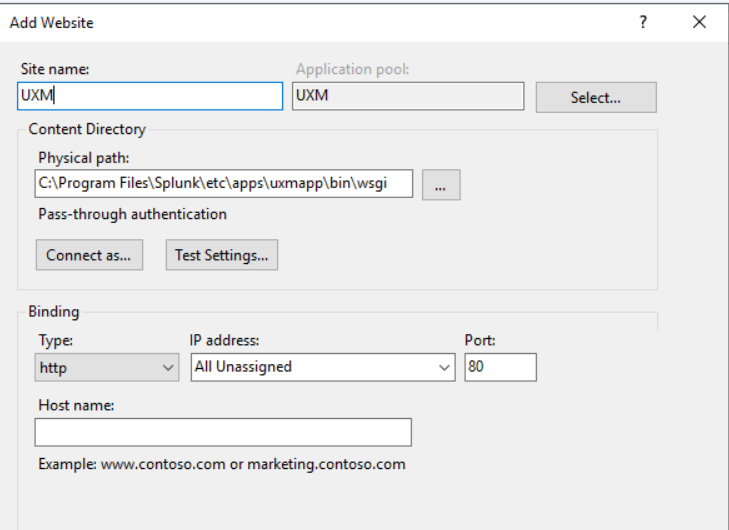729x530 pixels.
Task: Click the Physical path label
Action: pyautogui.click(x=84, y=158)
